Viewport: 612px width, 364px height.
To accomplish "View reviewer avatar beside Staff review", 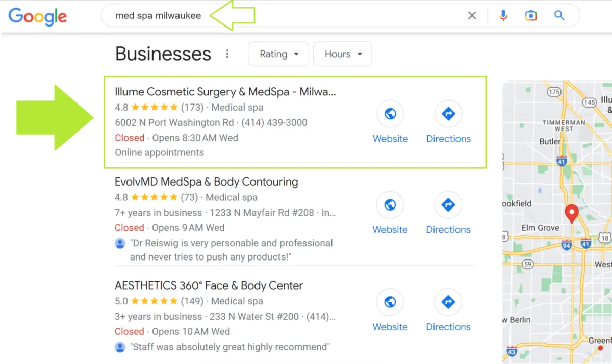I will (x=120, y=347).
